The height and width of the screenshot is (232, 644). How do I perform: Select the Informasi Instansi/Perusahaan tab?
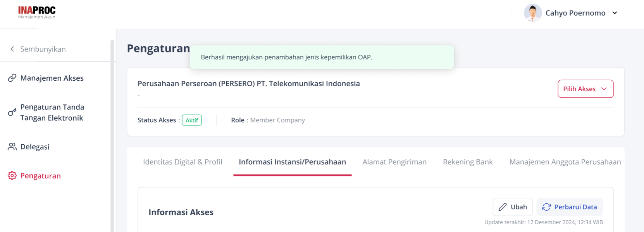[x=293, y=162]
